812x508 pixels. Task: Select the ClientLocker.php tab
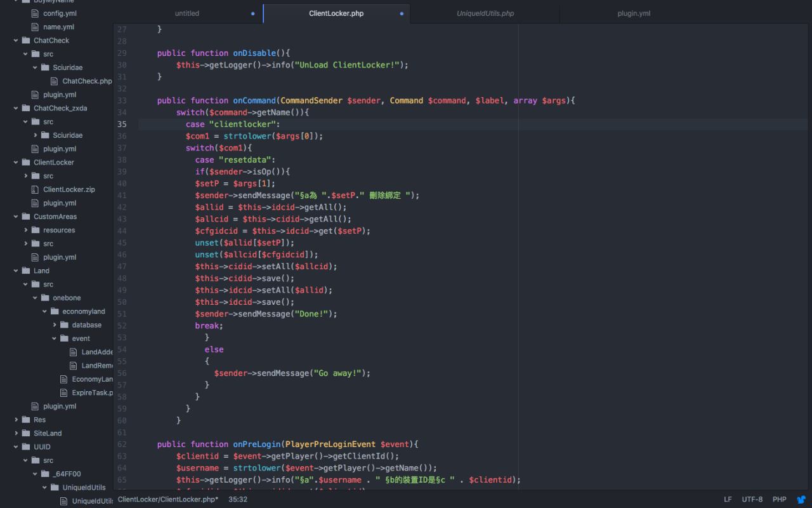336,13
